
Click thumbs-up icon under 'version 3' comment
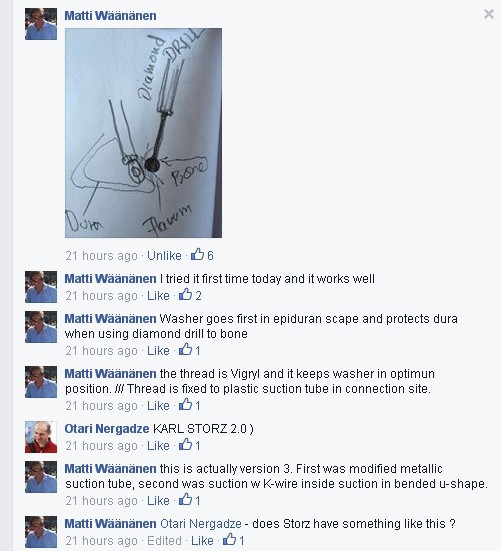coord(186,499)
